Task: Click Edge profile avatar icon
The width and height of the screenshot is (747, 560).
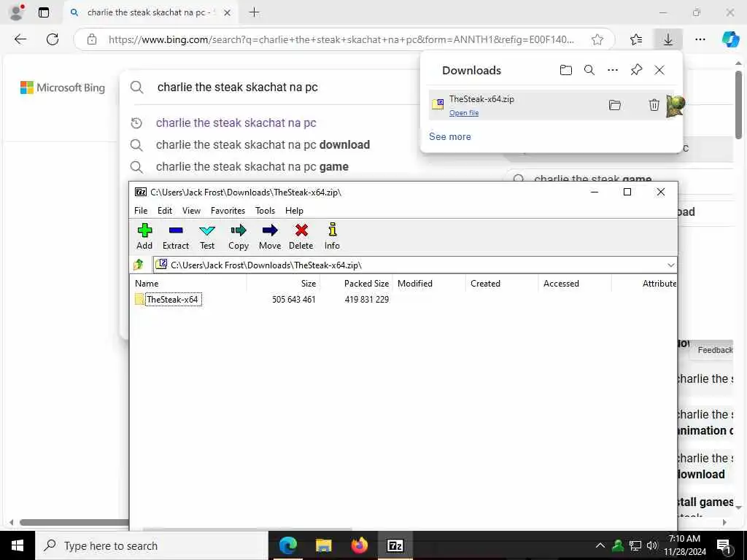Action: tap(17, 12)
